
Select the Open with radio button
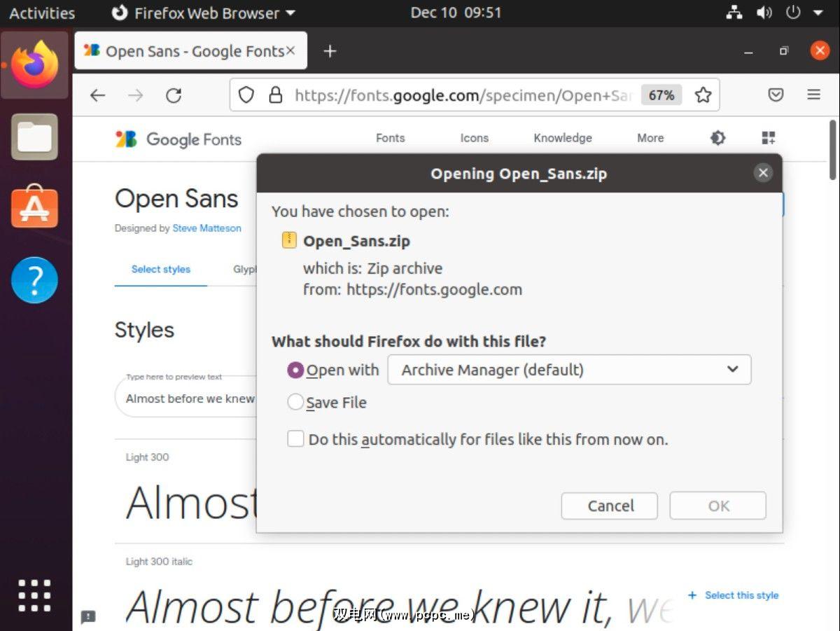pyautogui.click(x=295, y=370)
